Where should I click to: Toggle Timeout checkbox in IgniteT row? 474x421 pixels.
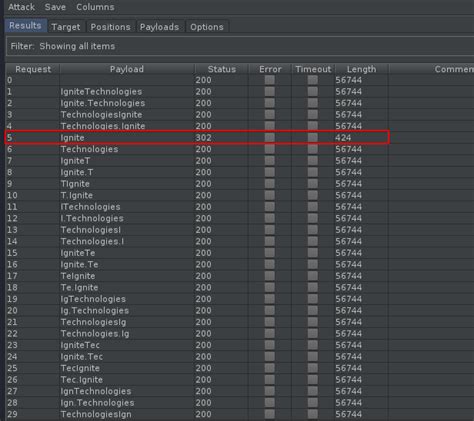[x=313, y=161]
